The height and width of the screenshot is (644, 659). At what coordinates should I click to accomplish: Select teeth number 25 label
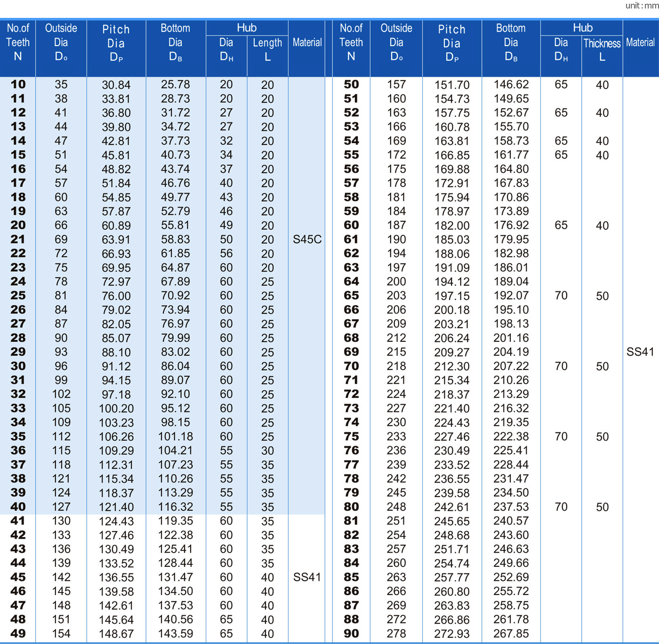click(18, 296)
